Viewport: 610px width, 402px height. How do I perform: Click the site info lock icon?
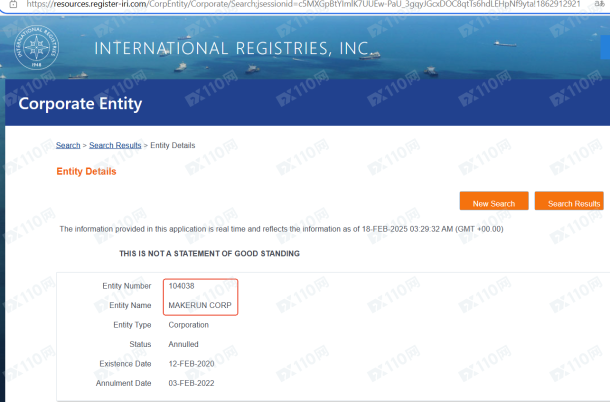[13, 4]
